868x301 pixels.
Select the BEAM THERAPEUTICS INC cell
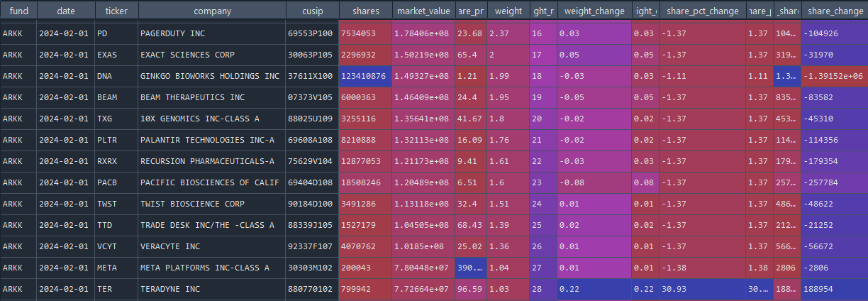(x=212, y=97)
